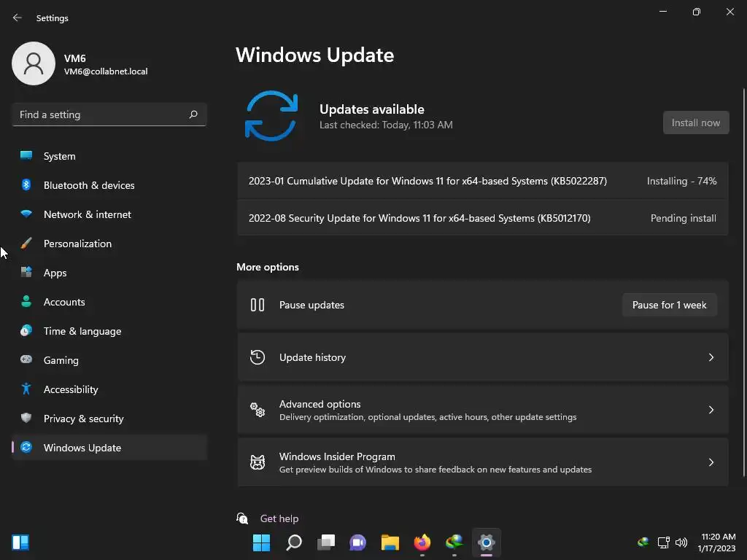The height and width of the screenshot is (560, 747).
Task: Click the Pause updates pause icon
Action: coord(258,305)
